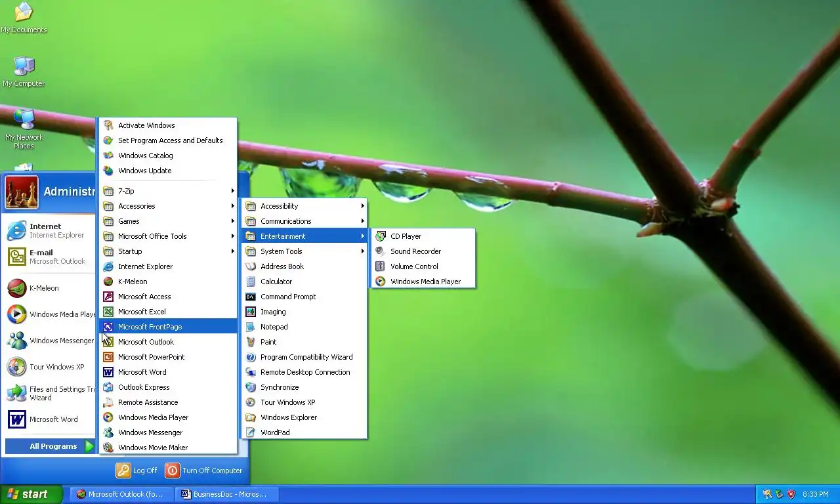Image resolution: width=840 pixels, height=504 pixels.
Task: Switch to Microsoft Outlook taskbar button
Action: point(123,494)
